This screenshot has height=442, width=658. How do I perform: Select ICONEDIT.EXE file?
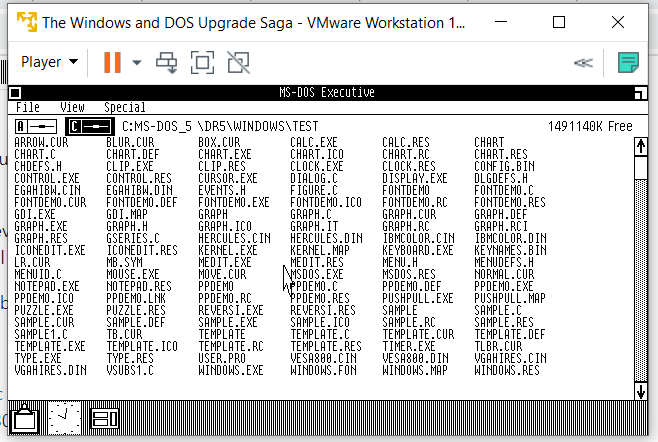[50, 251]
